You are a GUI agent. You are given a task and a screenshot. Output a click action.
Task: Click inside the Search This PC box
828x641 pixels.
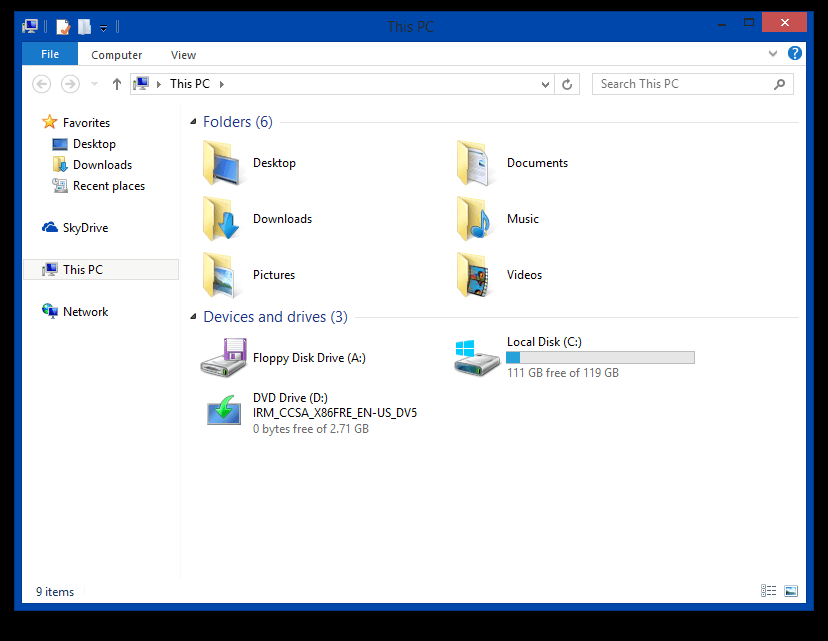(x=680, y=84)
